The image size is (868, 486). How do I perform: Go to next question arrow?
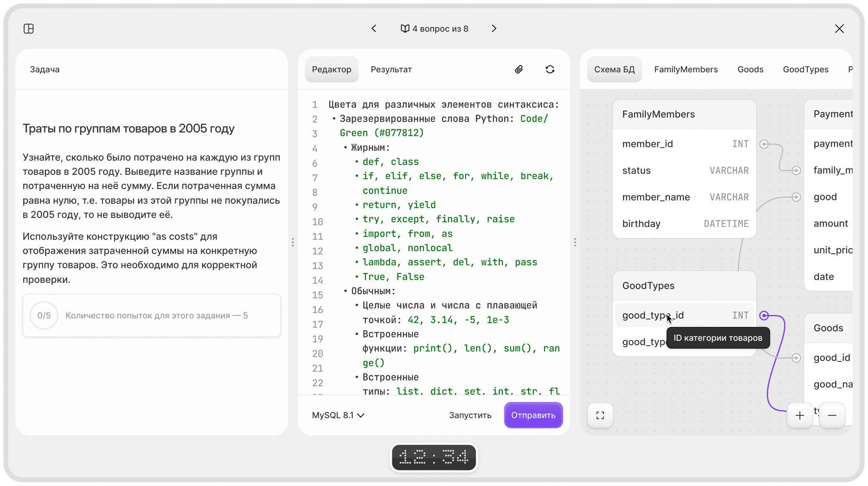[494, 28]
